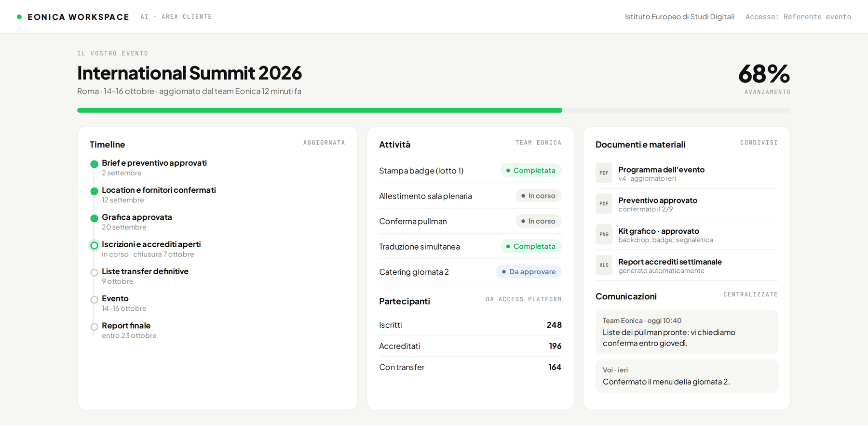
Task: Click the Traduzione simultanea activity name
Action: coord(420,247)
